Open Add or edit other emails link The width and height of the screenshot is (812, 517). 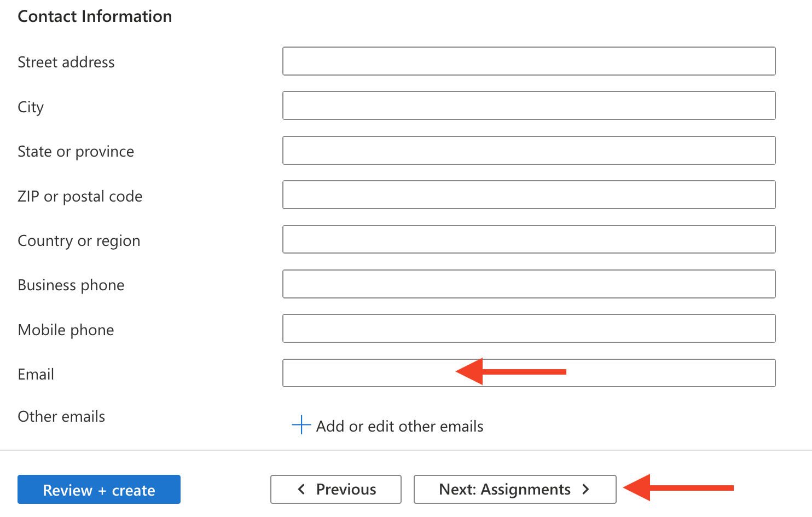pyautogui.click(x=399, y=426)
